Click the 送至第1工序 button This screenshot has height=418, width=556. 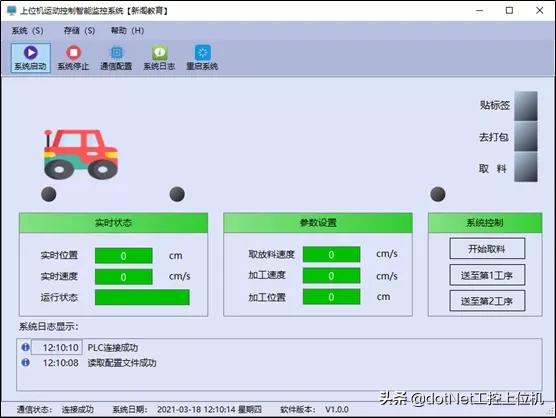pyautogui.click(x=487, y=275)
